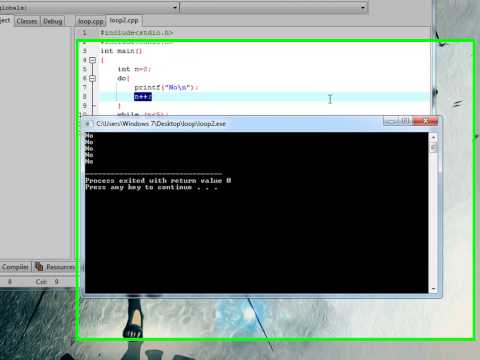Switch to the Classes tab
This screenshot has height=360, width=480.
click(x=27, y=21)
